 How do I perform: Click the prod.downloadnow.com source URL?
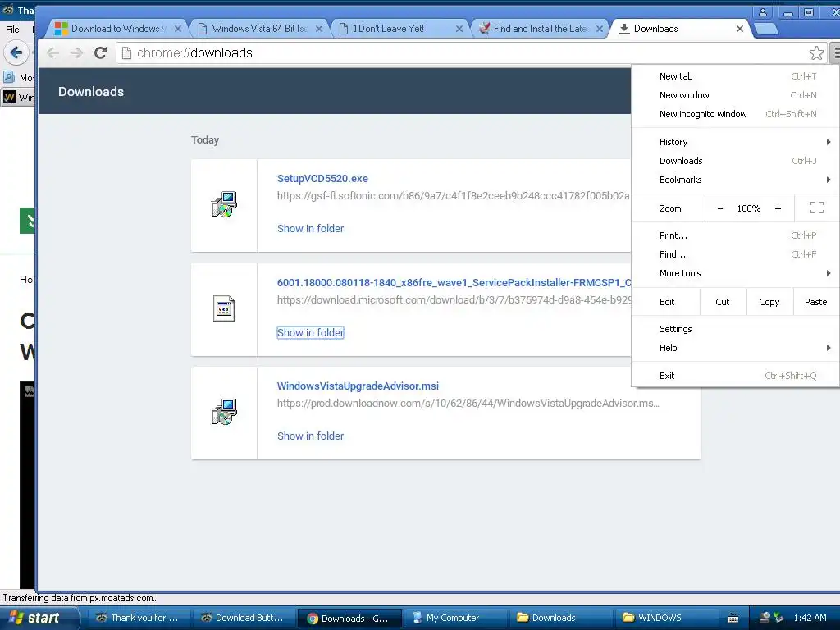point(468,404)
